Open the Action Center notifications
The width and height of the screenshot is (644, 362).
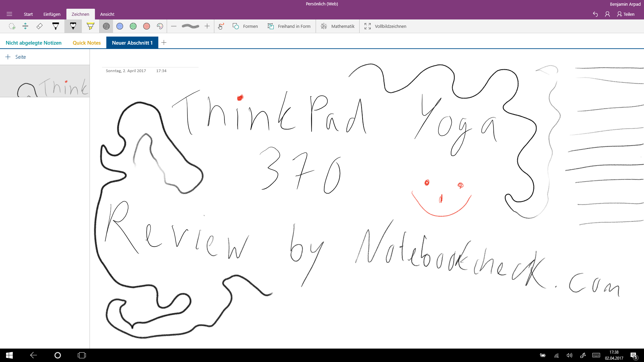point(634,355)
